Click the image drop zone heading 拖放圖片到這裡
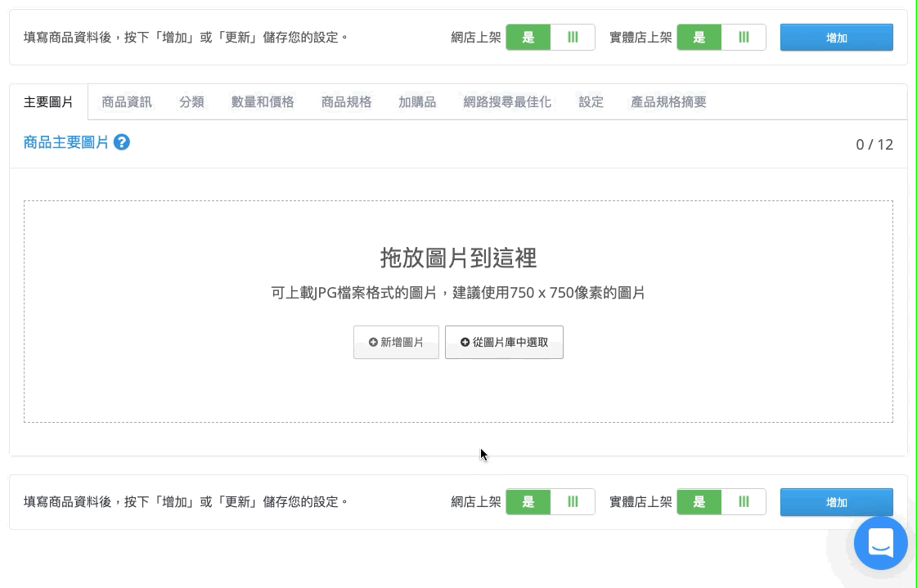 pyautogui.click(x=458, y=258)
